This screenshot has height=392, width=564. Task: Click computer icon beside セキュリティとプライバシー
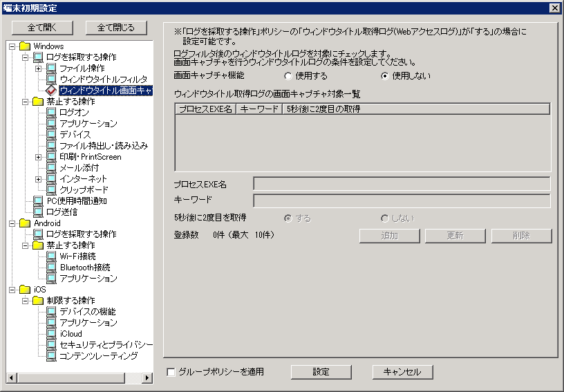(51, 344)
